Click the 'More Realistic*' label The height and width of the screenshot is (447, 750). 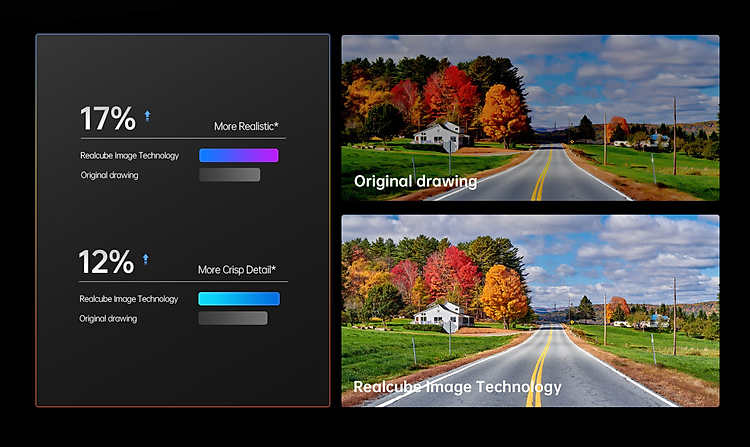point(246,126)
